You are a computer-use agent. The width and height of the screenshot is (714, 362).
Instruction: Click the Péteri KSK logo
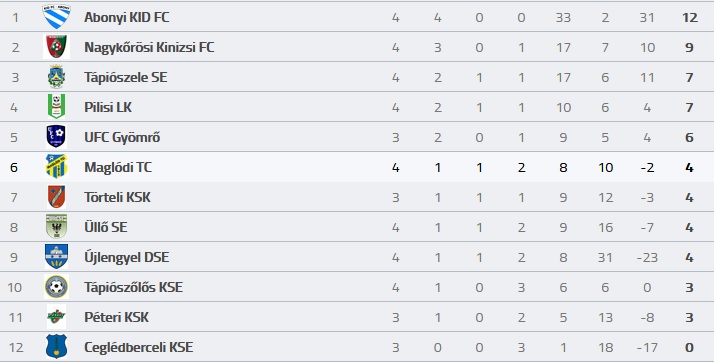[x=56, y=316]
